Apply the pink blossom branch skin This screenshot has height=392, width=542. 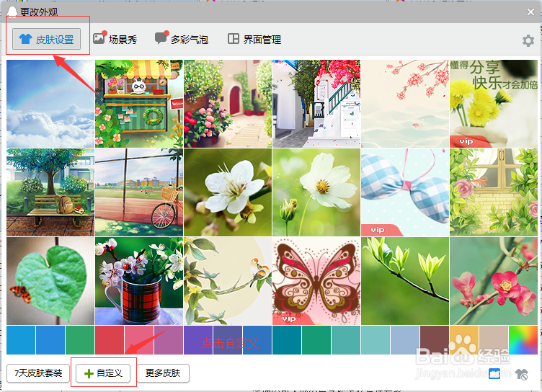[405, 104]
